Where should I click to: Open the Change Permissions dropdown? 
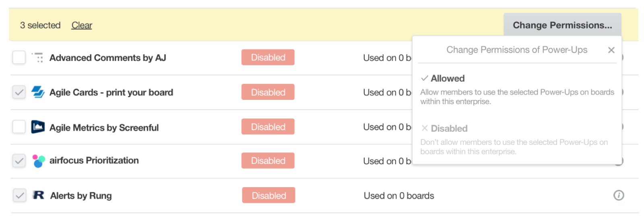pos(562,25)
